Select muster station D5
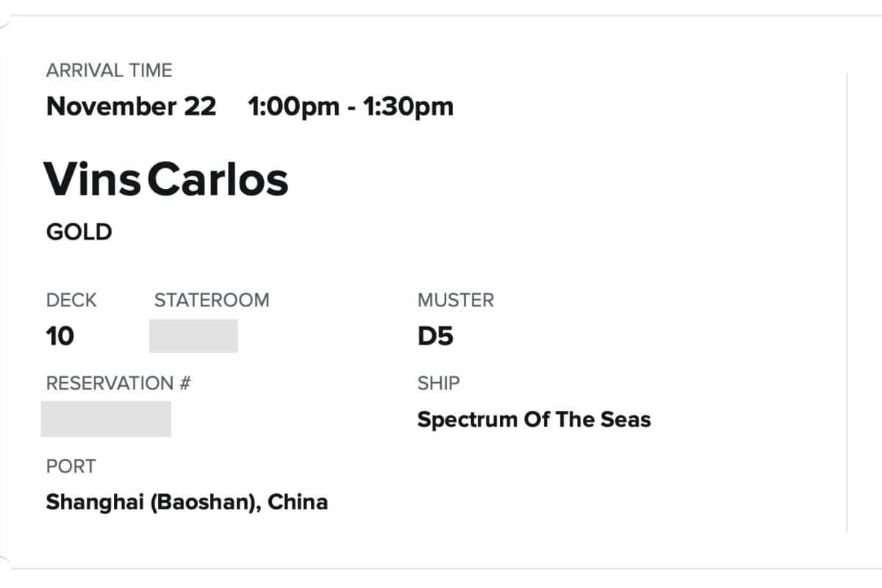Screen dimensions: 882x588 (435, 337)
